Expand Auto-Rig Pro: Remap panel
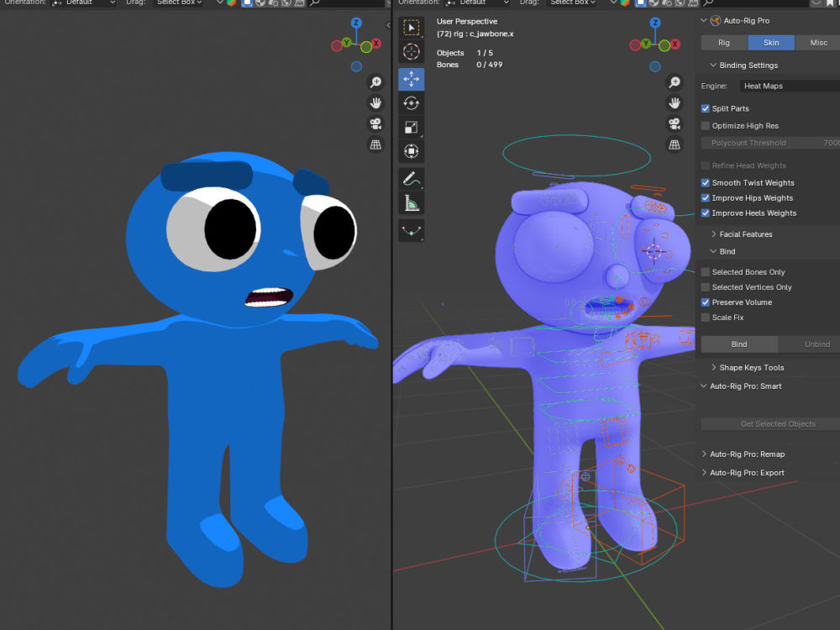840x630 pixels. point(704,454)
